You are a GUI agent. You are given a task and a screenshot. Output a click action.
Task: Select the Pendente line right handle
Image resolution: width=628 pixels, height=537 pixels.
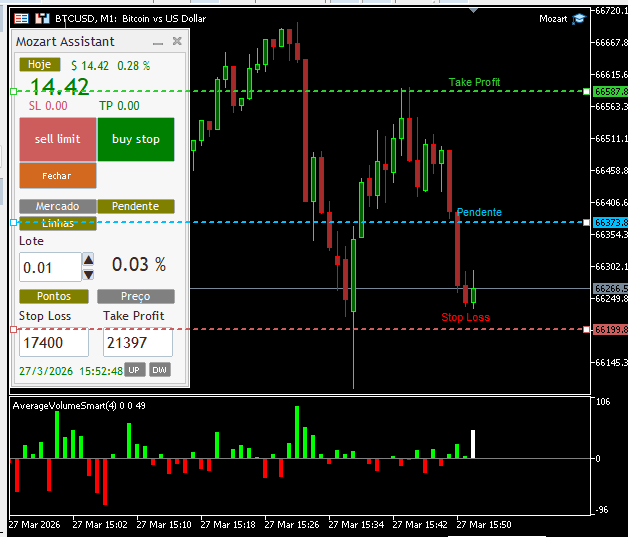[x=586, y=222]
